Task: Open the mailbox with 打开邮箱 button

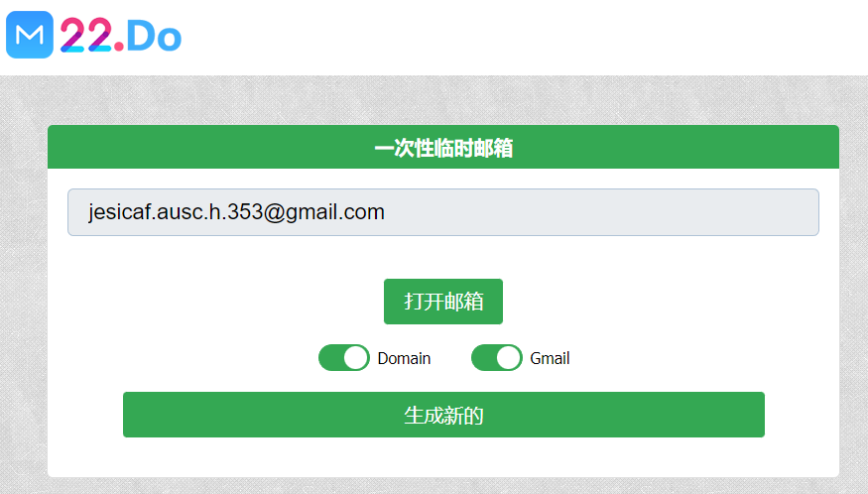Action: coord(443,302)
